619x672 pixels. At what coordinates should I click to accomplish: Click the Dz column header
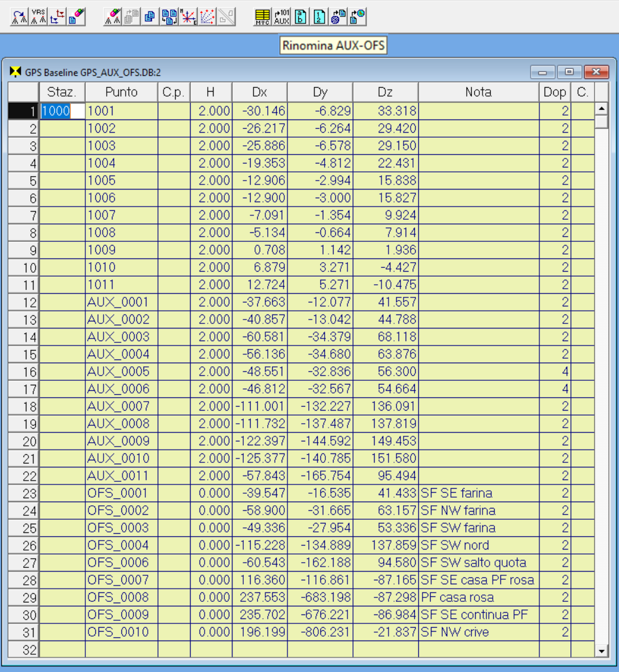[385, 92]
